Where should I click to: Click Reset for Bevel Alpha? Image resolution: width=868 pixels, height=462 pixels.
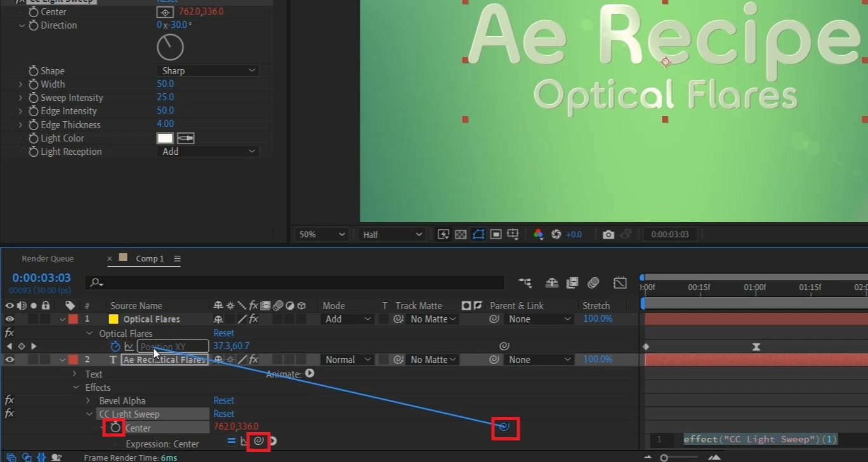point(223,400)
